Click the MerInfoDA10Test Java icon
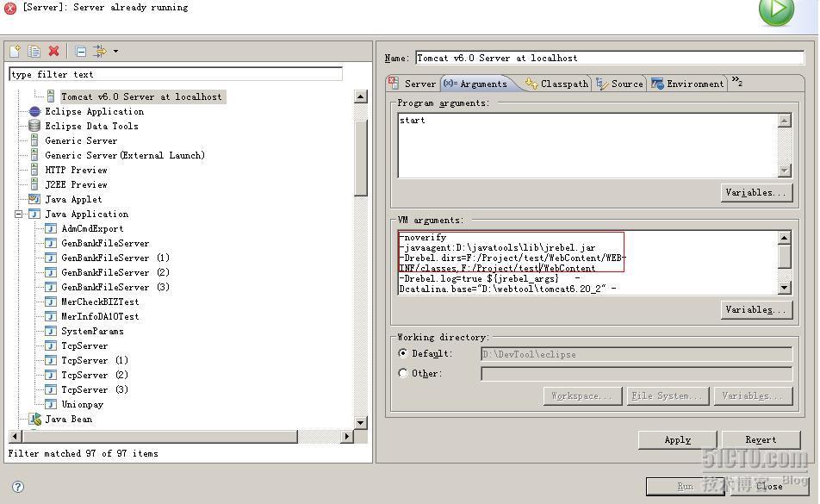 point(51,316)
